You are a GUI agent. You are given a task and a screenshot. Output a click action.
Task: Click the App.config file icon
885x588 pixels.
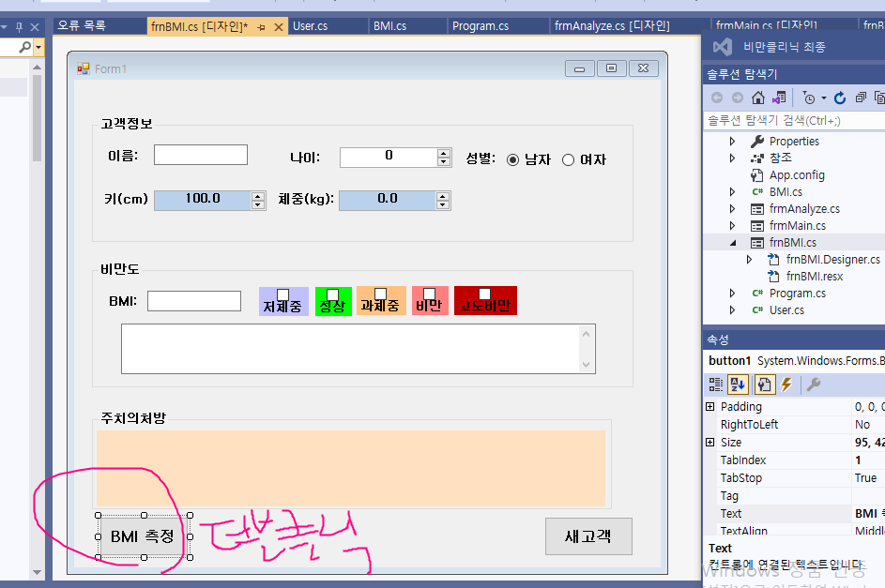(756, 174)
